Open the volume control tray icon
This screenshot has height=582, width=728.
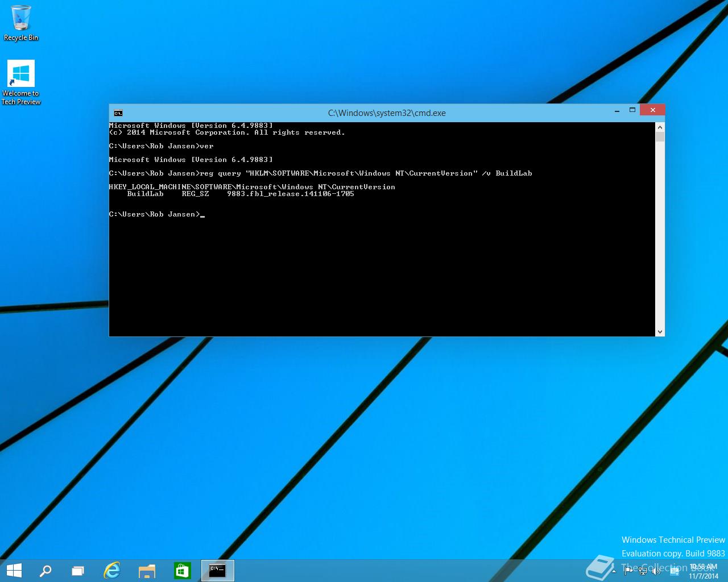(656, 571)
